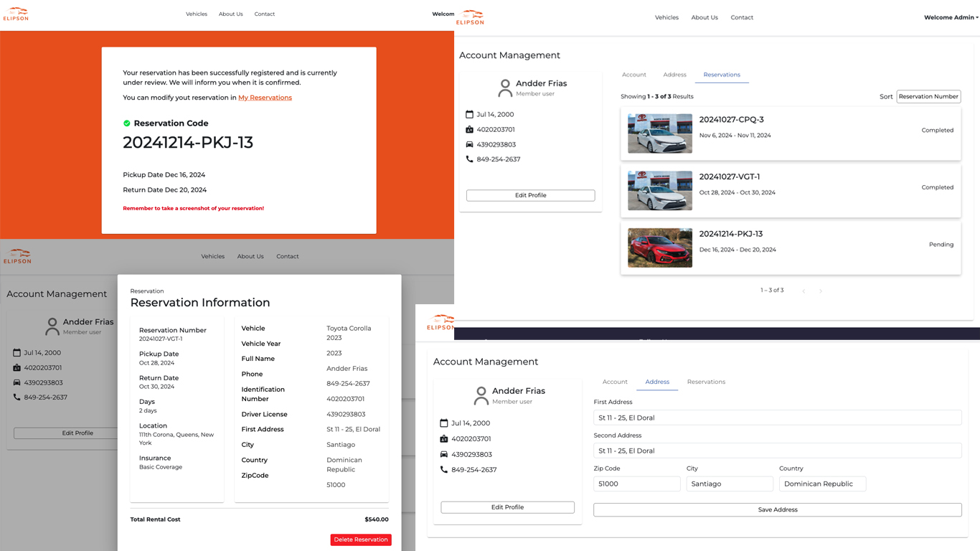The image size is (980, 551).
Task: Click the user avatar icon on the Reservations list page
Action: click(505, 88)
